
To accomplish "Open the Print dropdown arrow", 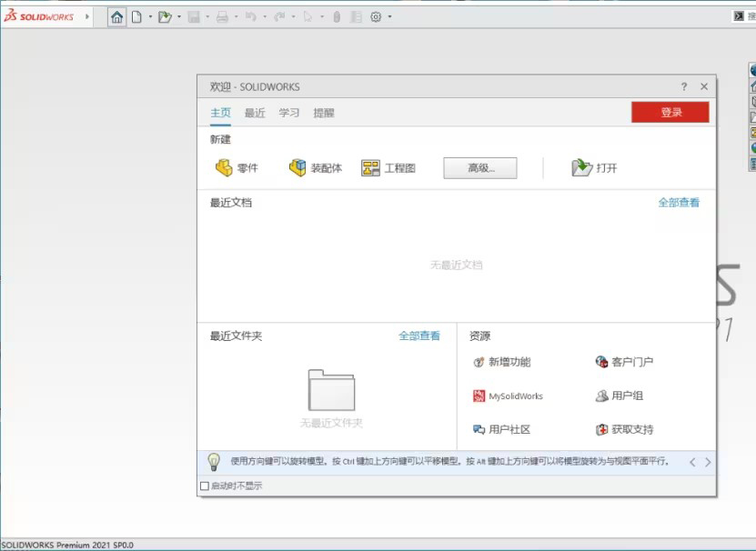I will (x=236, y=17).
